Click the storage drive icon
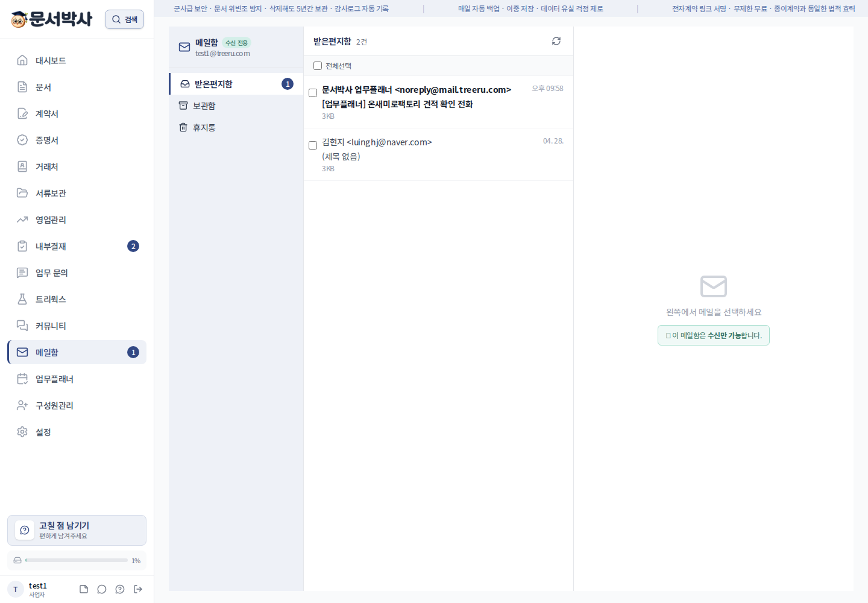 [x=17, y=560]
